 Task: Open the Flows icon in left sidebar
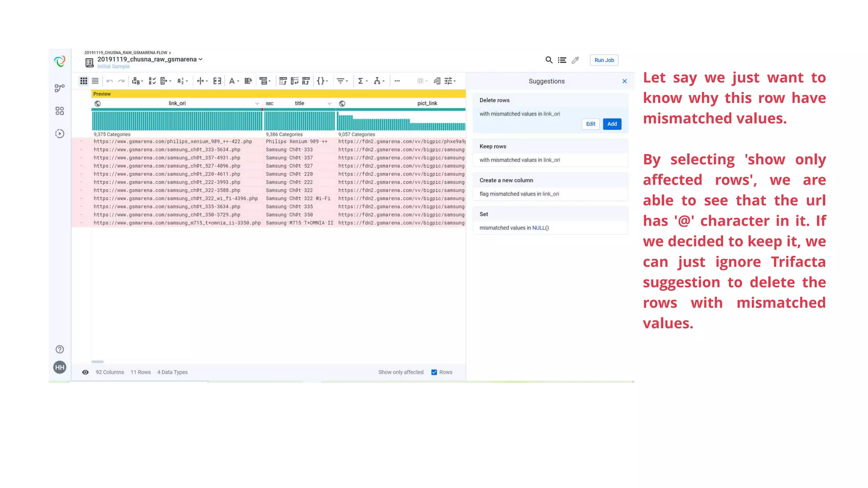click(x=60, y=88)
